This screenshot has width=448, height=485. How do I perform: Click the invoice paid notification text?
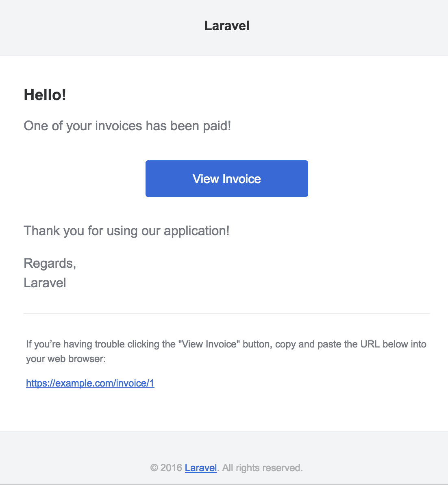point(127,126)
